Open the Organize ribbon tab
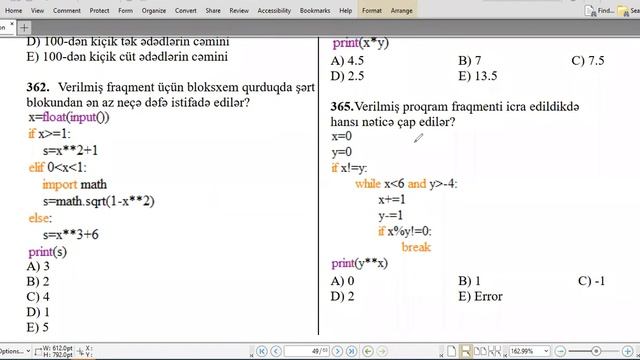Image resolution: width=640 pixels, height=360 pixels. [153, 11]
